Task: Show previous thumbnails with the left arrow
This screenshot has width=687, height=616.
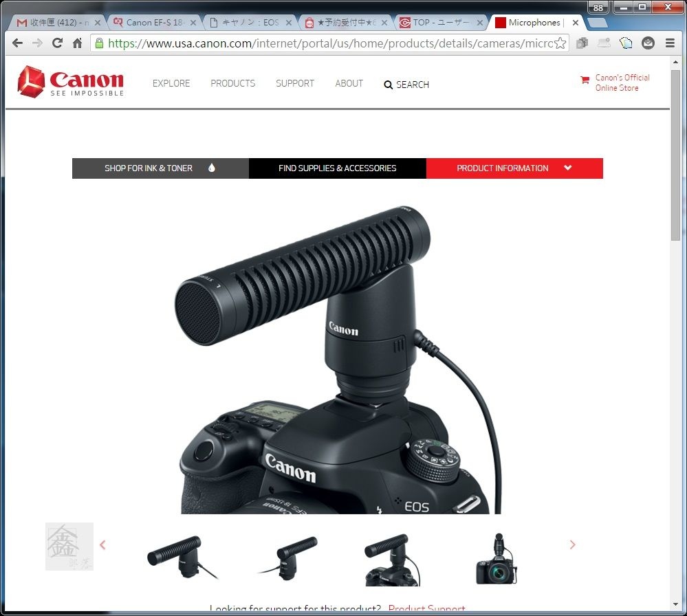Action: pos(103,545)
